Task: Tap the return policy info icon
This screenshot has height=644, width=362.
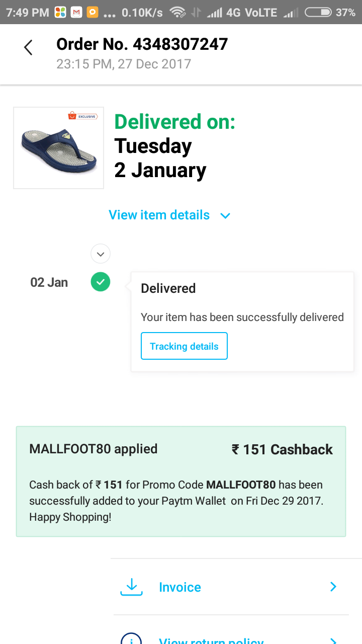Action: coord(131,640)
